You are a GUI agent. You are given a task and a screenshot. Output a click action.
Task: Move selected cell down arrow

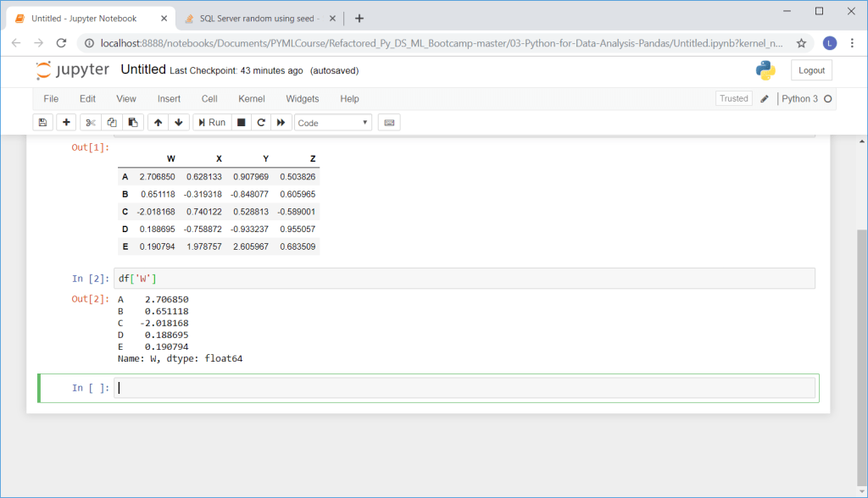179,123
